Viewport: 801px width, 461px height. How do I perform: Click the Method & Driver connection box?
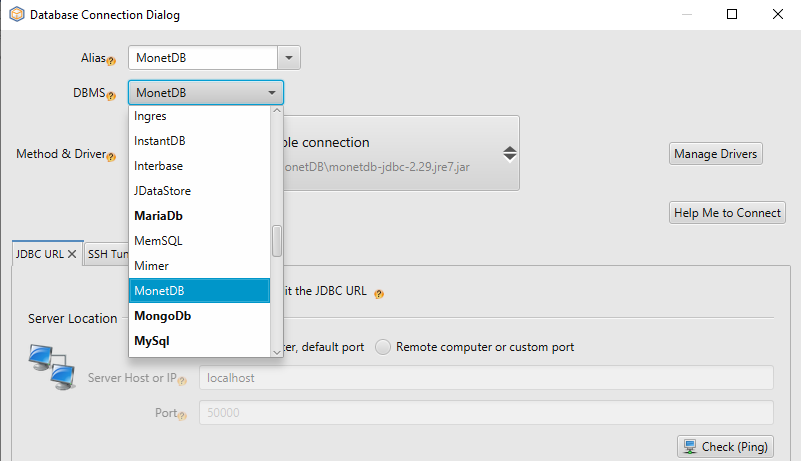(401, 153)
